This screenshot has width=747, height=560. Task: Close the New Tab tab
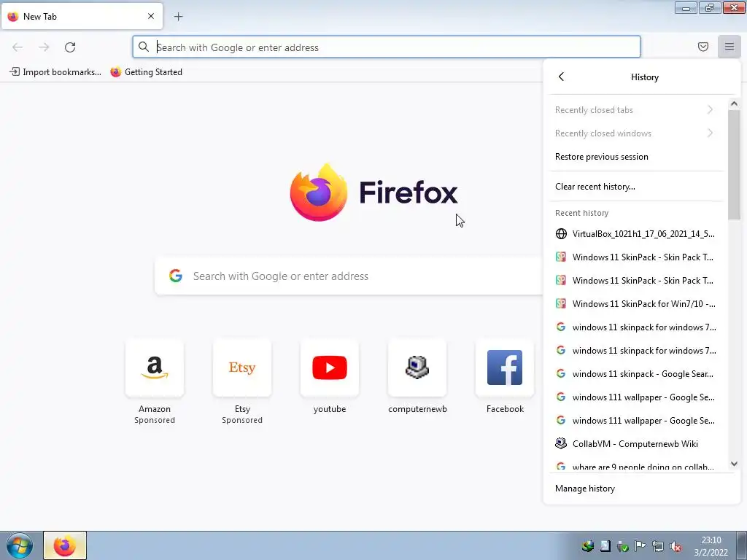150,16
